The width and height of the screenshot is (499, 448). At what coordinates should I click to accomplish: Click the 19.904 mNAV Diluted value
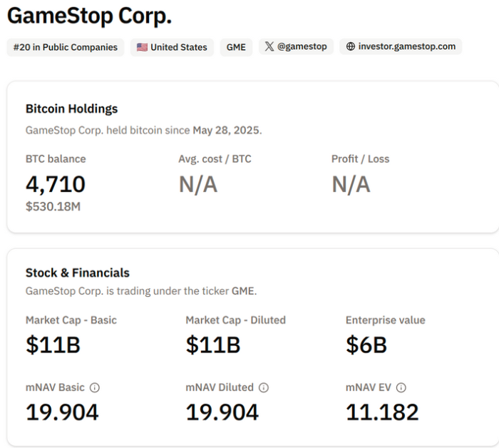(222, 412)
